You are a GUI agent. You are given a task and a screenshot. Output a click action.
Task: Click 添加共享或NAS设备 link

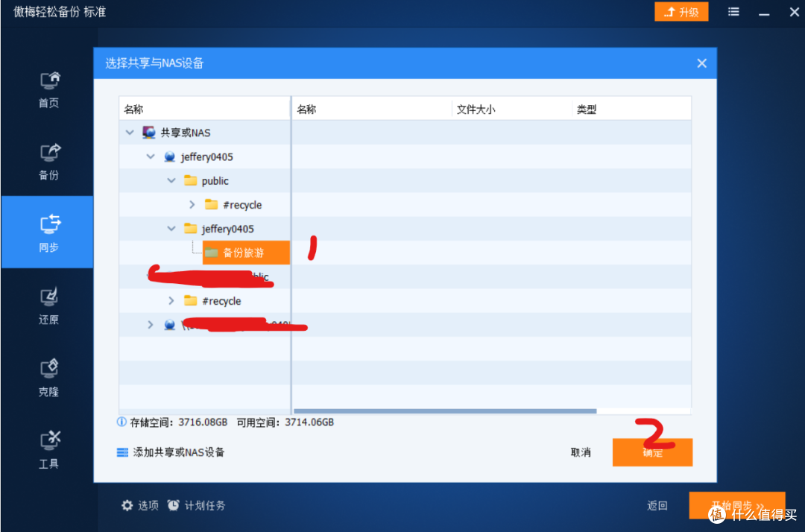pos(171,452)
